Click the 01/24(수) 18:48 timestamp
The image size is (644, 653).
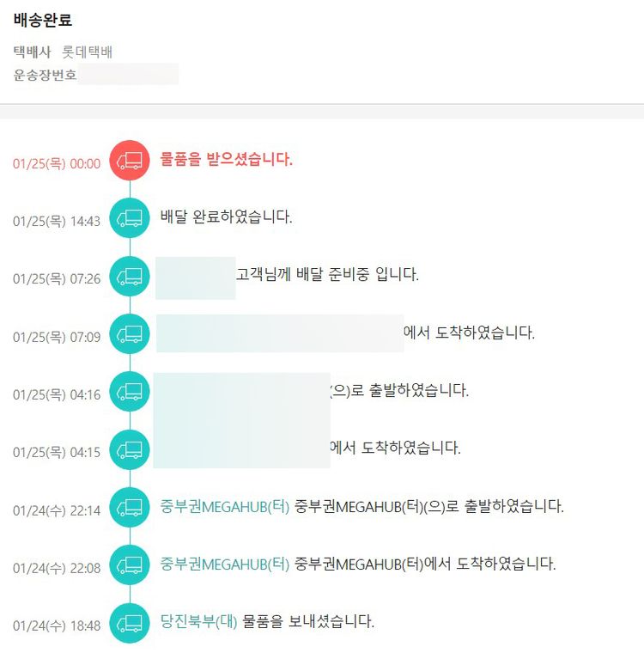[57, 626]
